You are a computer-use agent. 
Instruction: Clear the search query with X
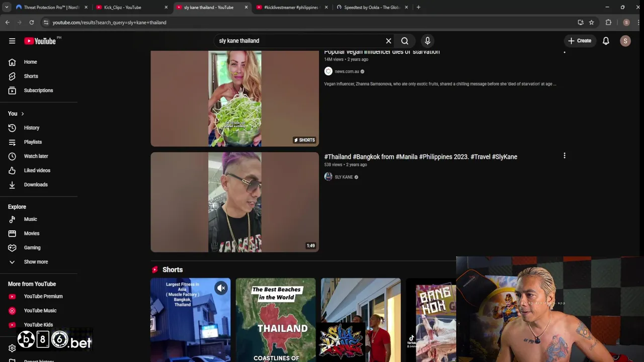point(388,41)
